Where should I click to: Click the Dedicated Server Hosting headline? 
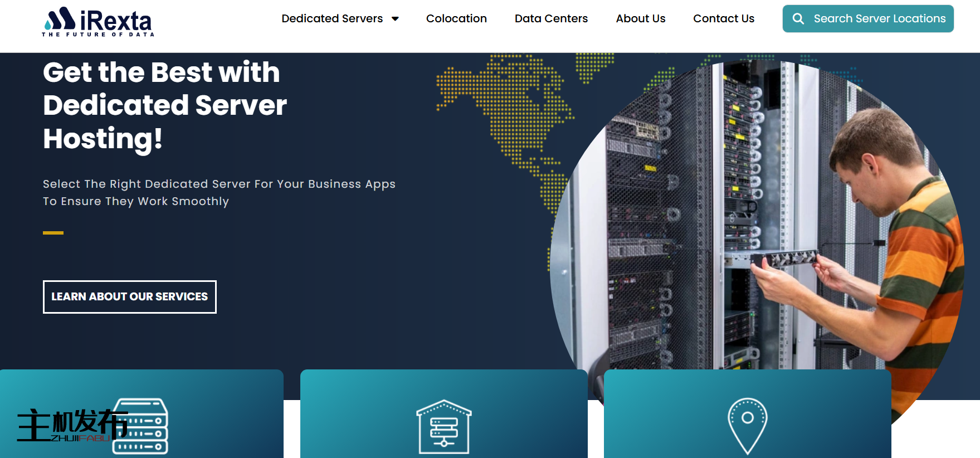(164, 105)
